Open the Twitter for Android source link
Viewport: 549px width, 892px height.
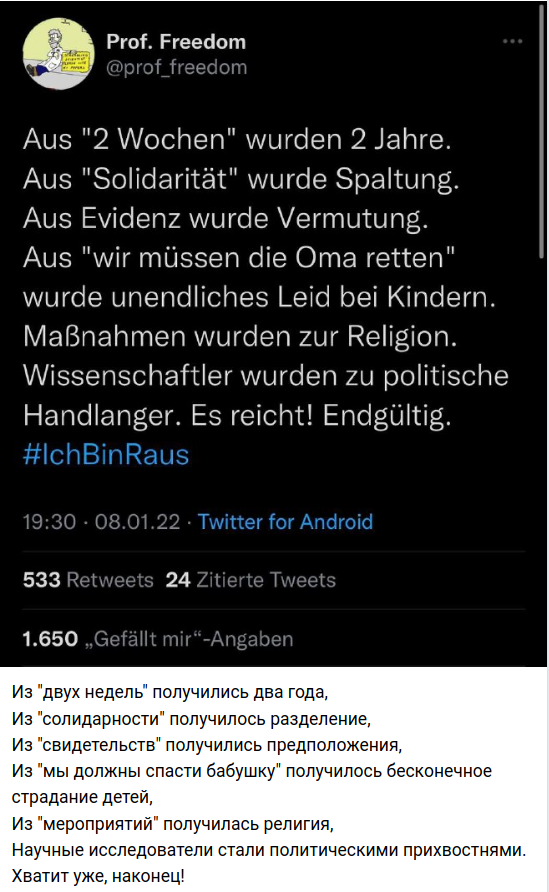pos(286,522)
